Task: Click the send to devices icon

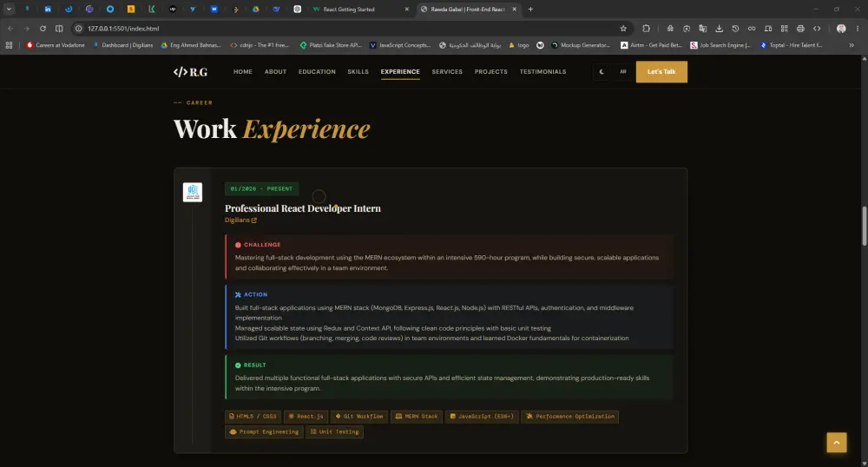Action: pos(768,29)
